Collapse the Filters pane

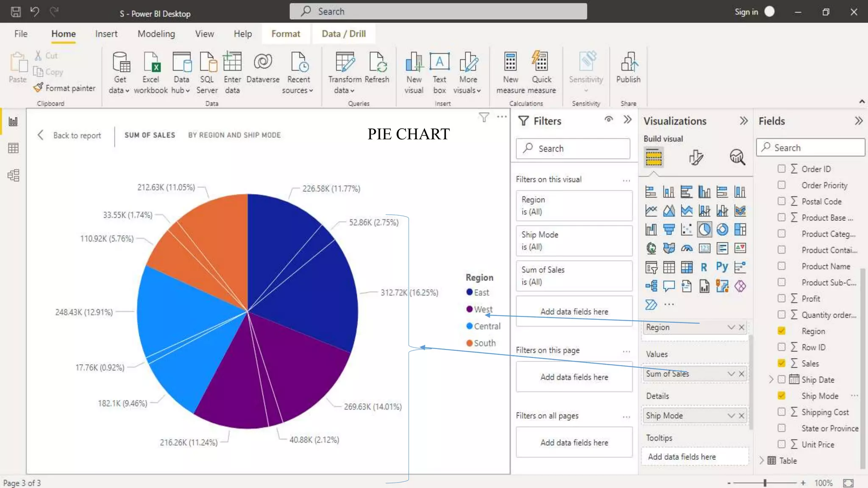(x=628, y=120)
